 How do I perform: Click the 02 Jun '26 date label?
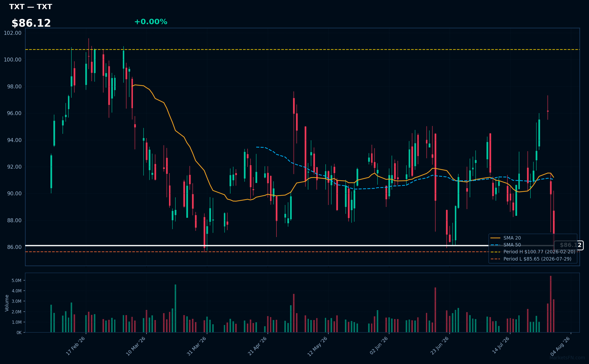379,346
